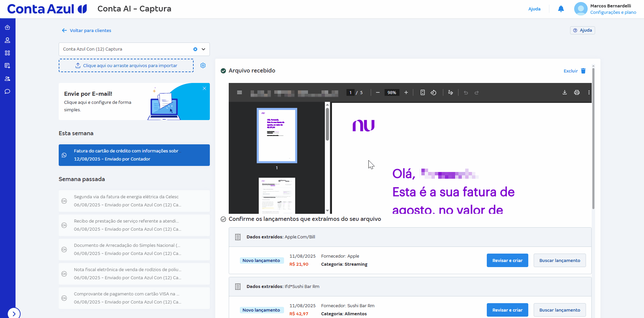Open the notifications bell
The image size is (644, 318).
561,9
